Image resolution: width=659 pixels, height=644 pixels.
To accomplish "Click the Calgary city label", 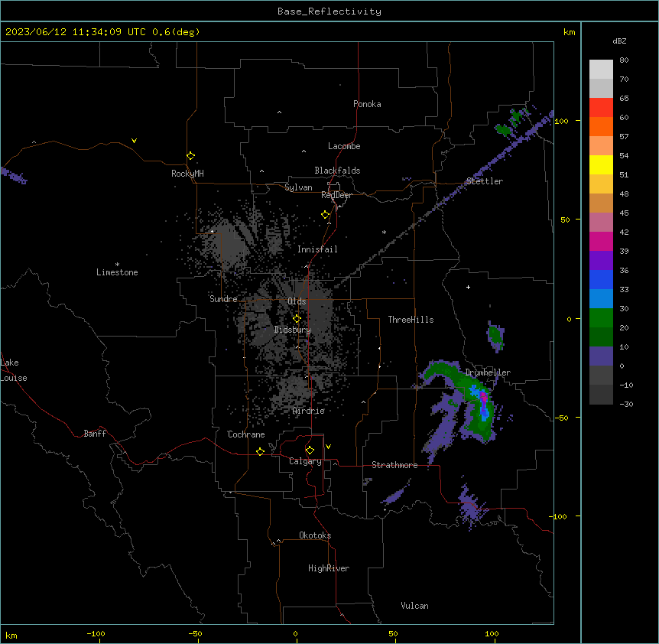I will [x=306, y=461].
